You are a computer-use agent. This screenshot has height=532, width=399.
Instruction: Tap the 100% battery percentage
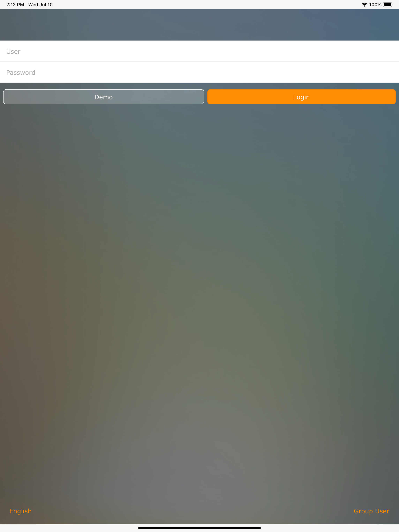coord(375,4)
